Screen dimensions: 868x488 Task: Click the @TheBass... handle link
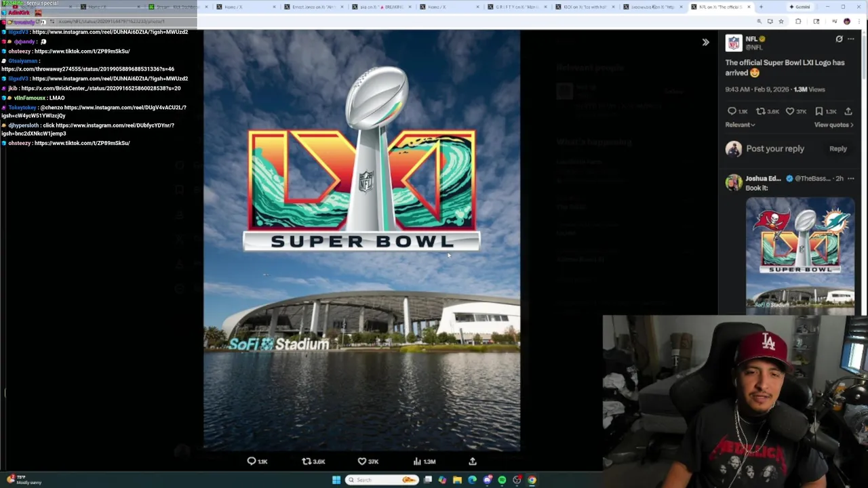pos(812,178)
